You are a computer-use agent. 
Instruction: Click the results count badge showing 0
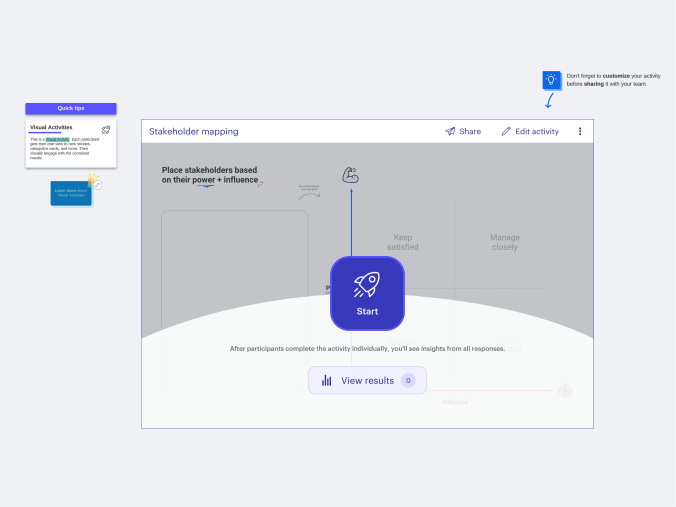[x=408, y=380]
